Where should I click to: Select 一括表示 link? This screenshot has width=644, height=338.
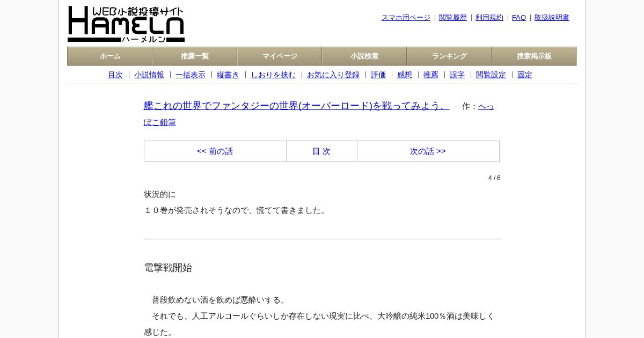191,75
